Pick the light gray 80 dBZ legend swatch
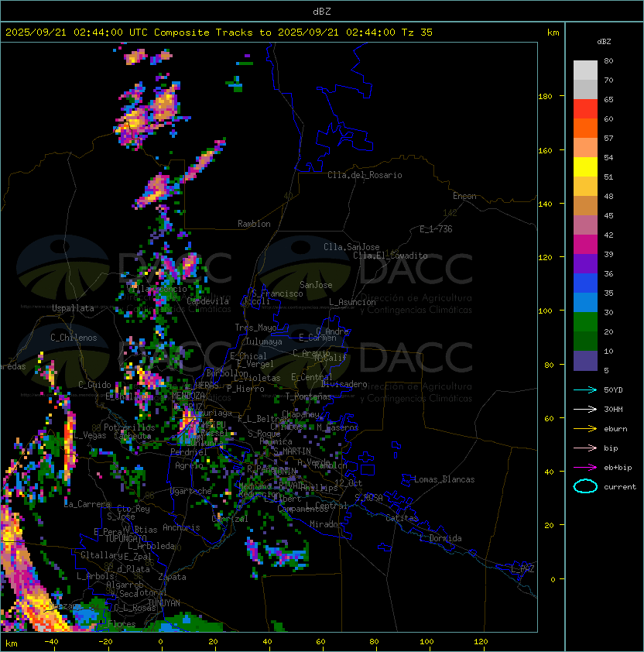Screen dimensions: 644x652 point(585,70)
